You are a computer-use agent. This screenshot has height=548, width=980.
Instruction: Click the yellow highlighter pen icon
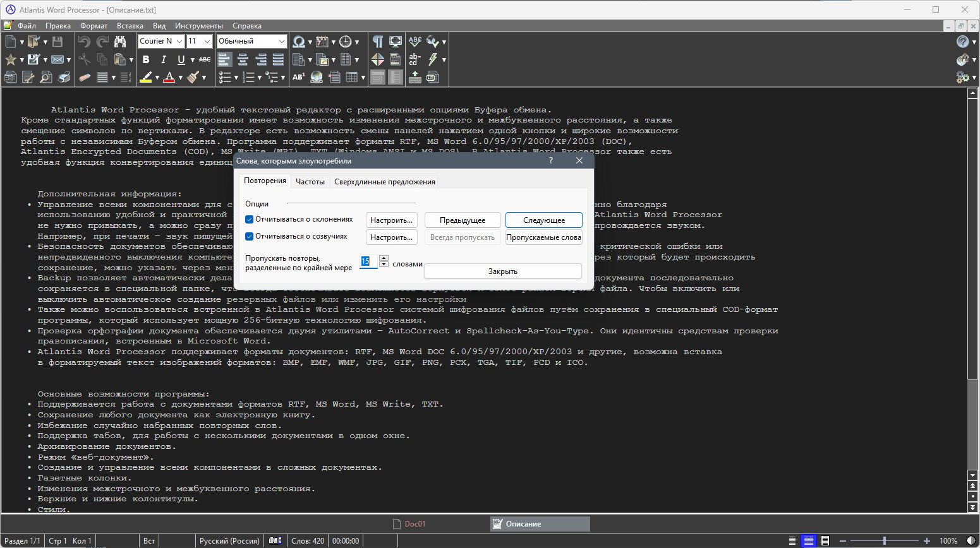click(146, 77)
